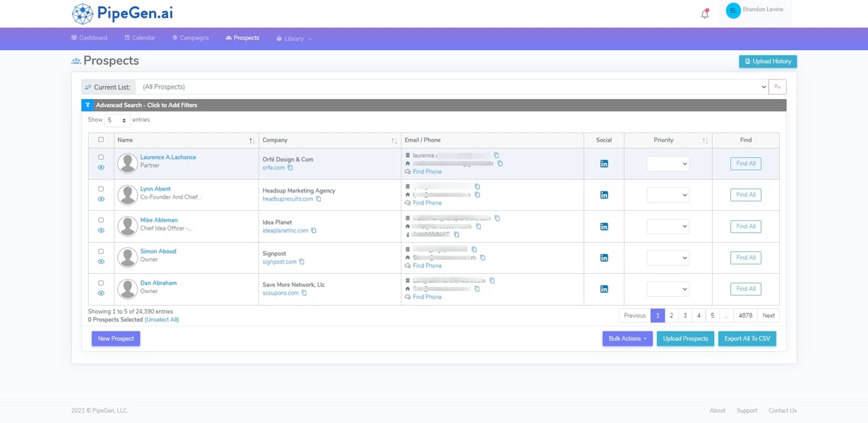Viewport: 868px width, 423px height.
Task: Click the Upload History button
Action: click(x=768, y=62)
